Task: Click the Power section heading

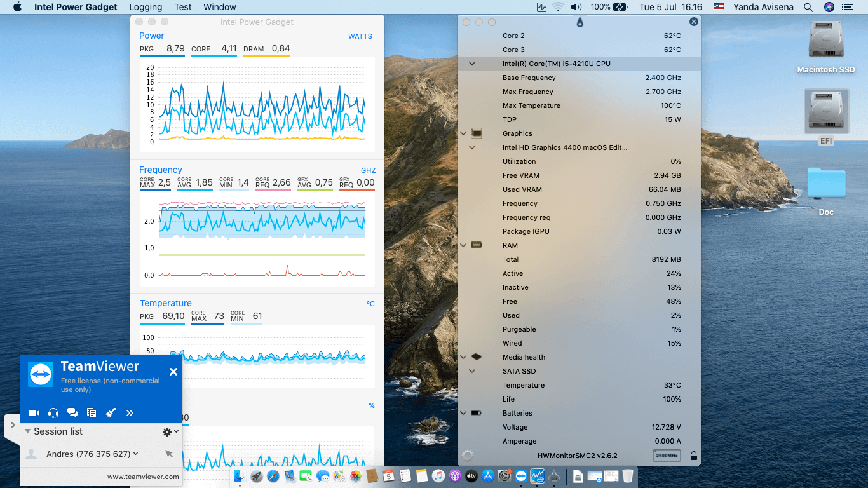Action: pyautogui.click(x=152, y=36)
